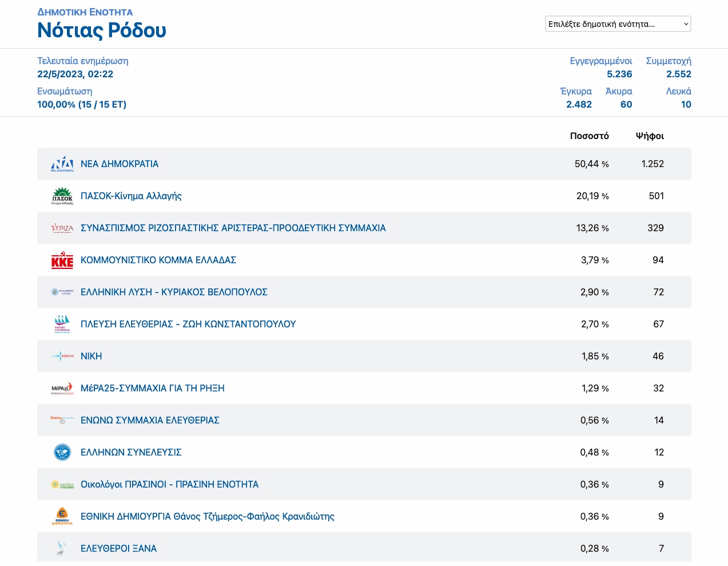Image resolution: width=728 pixels, height=566 pixels.
Task: Click the ΜέΡΑ25 party logo
Action: pos(62,388)
